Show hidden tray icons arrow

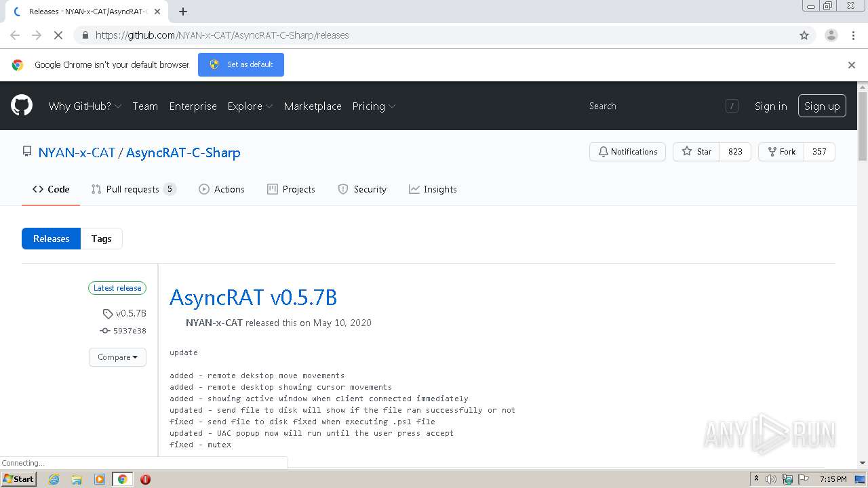pyautogui.click(x=756, y=479)
